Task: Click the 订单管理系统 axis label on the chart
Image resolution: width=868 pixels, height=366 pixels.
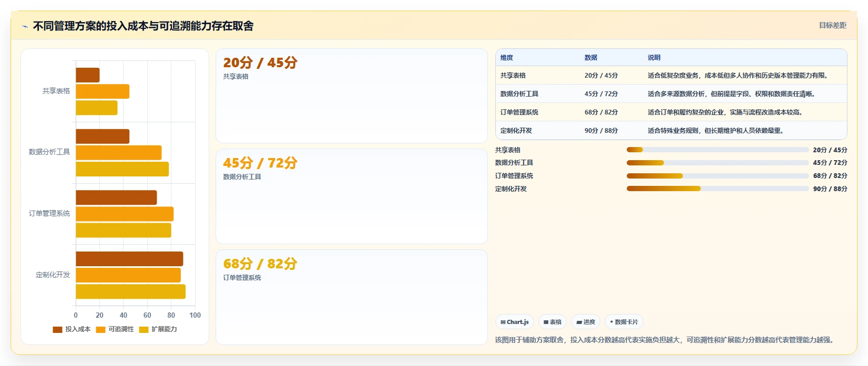Action: (x=49, y=214)
